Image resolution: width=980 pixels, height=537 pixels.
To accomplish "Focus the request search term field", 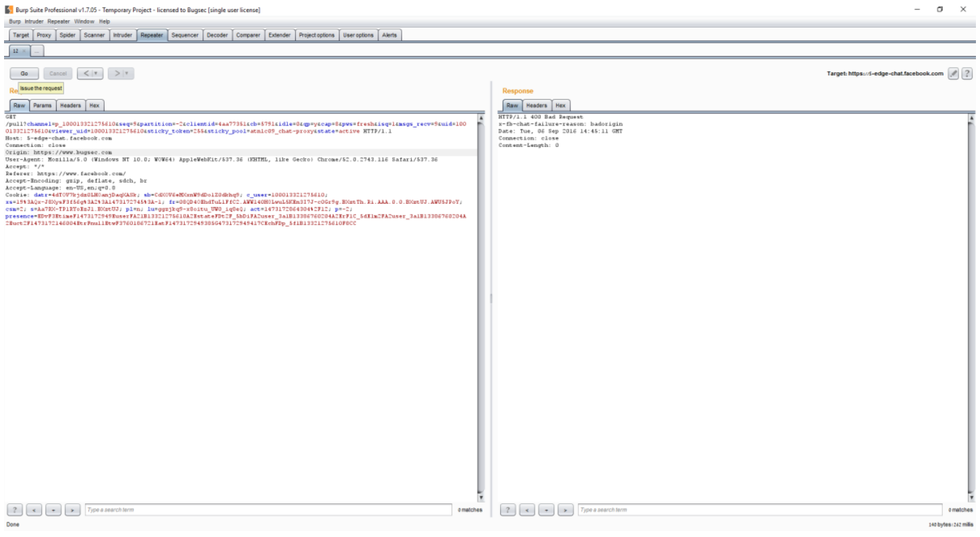I will (x=268, y=509).
